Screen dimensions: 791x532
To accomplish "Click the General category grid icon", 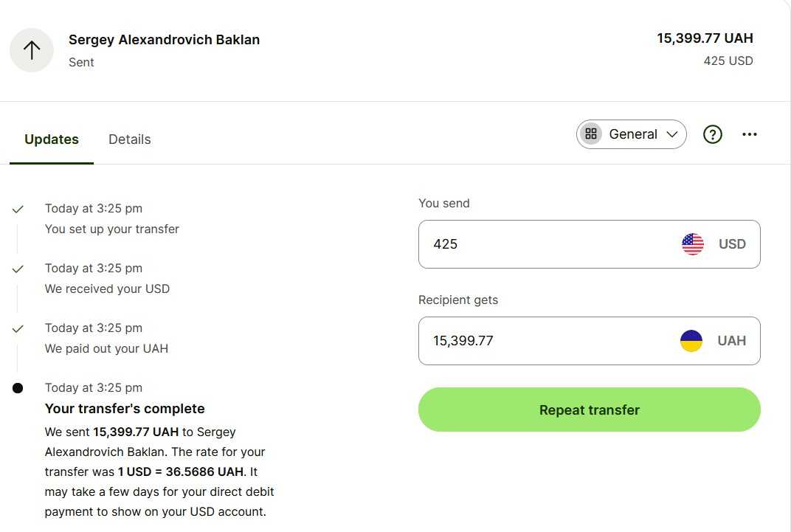I will pos(591,134).
